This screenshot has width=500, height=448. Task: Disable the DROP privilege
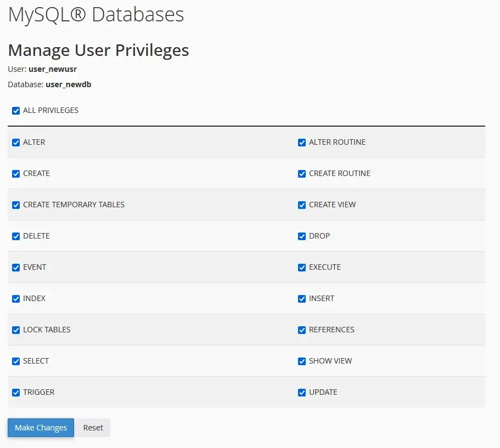click(301, 236)
